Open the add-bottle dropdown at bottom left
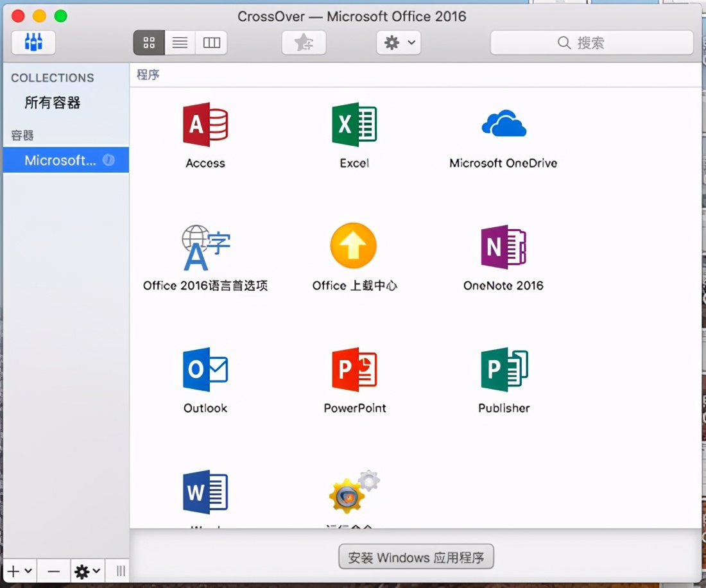706x588 pixels. tap(19, 571)
